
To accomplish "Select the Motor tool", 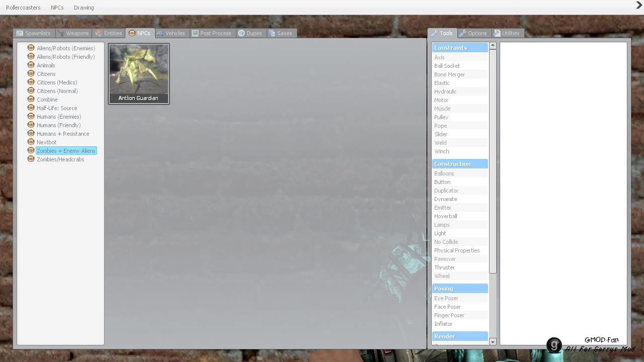I will [460, 100].
